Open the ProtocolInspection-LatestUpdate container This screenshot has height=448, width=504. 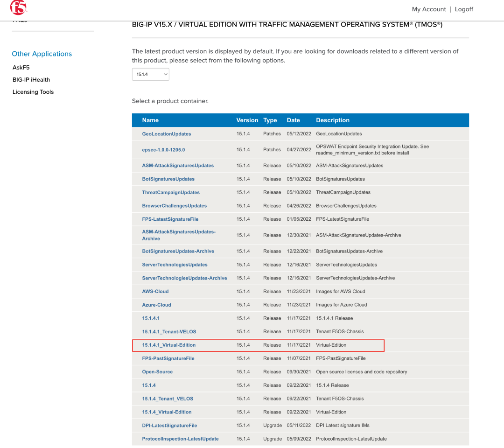[180, 439]
